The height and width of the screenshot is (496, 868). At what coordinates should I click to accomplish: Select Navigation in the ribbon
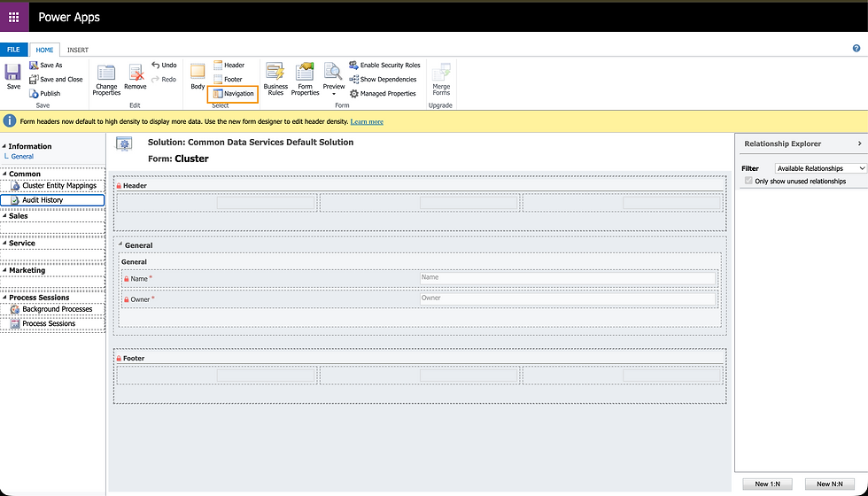[x=233, y=94]
